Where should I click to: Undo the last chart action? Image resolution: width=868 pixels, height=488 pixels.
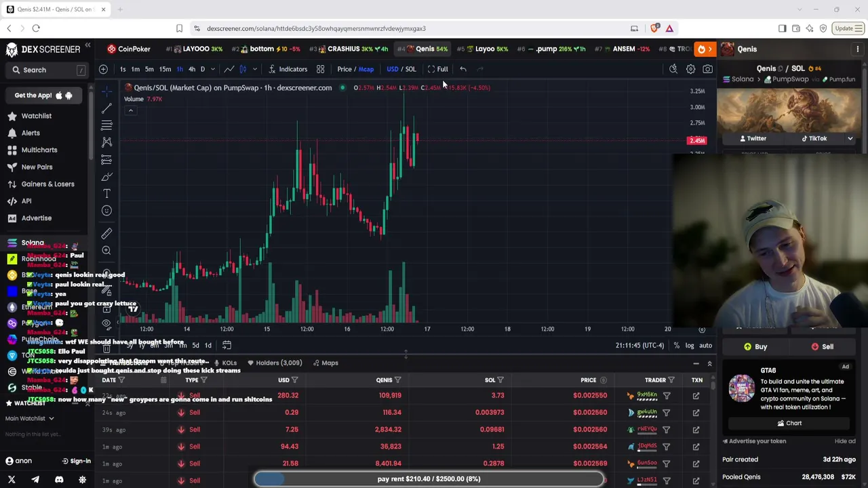(x=463, y=69)
